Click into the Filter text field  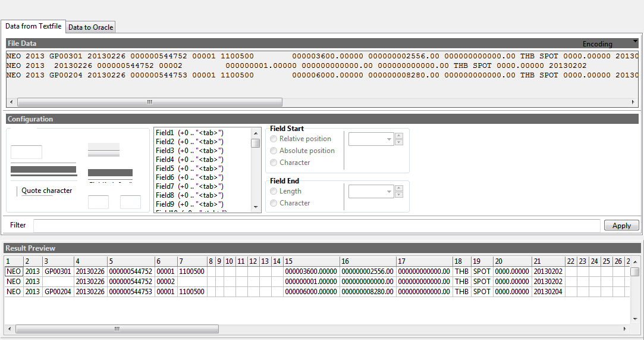click(316, 225)
